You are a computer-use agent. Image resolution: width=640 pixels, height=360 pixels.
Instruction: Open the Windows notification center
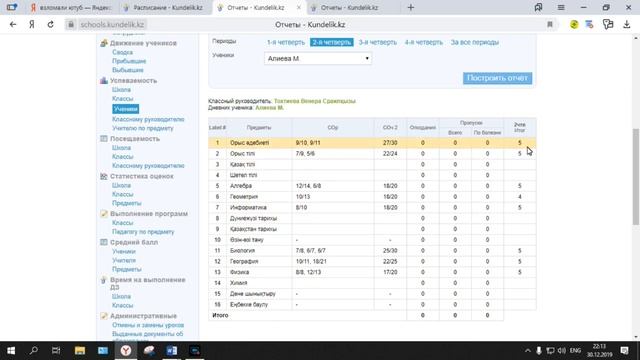click(624, 351)
